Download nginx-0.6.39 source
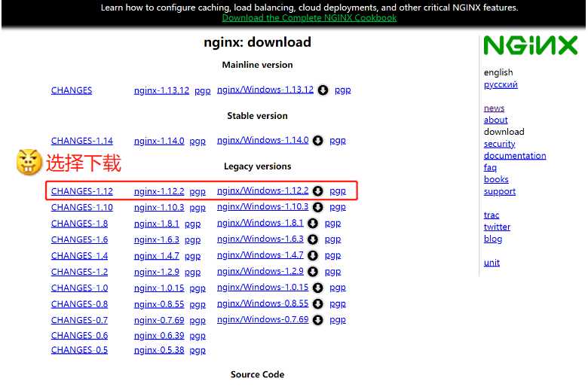Image resolution: width=588 pixels, height=387 pixels. (159, 336)
